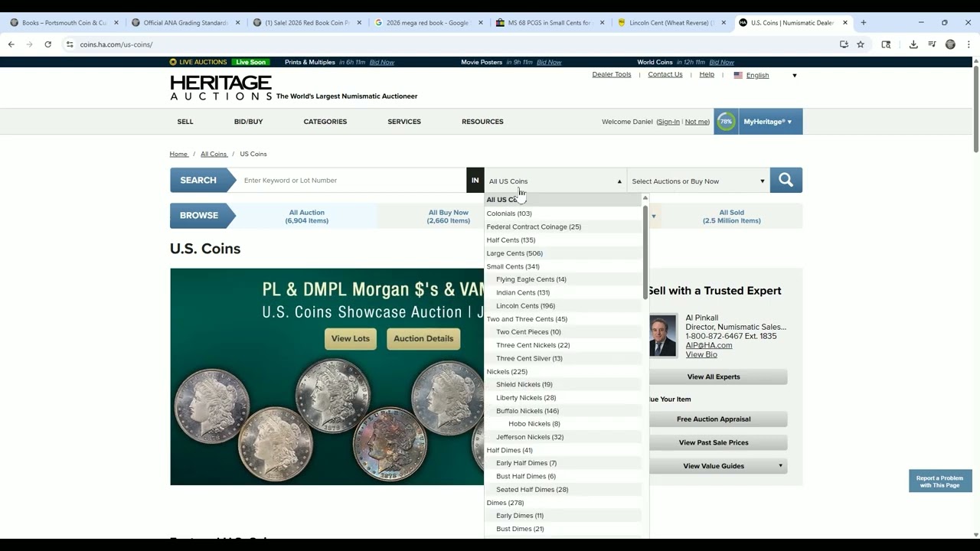The width and height of the screenshot is (980, 551).
Task: Select Large Cents (506) option
Action: (x=514, y=253)
